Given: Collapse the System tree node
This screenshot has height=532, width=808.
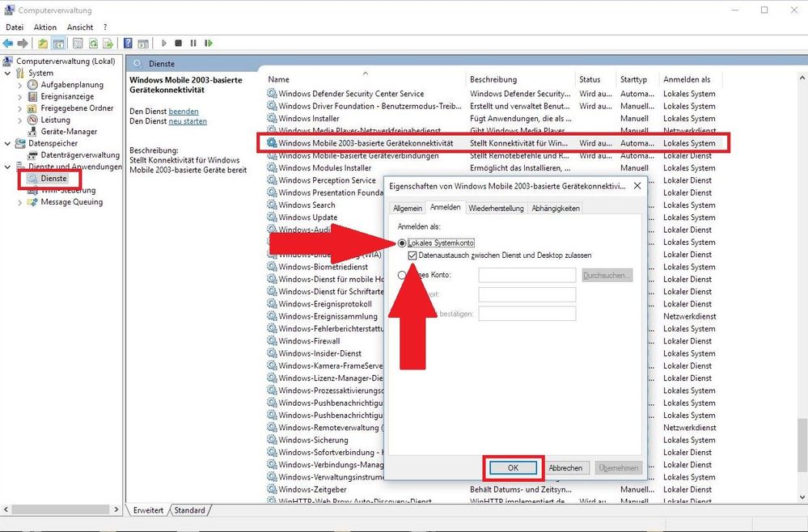Looking at the screenshot, I should pyautogui.click(x=8, y=73).
